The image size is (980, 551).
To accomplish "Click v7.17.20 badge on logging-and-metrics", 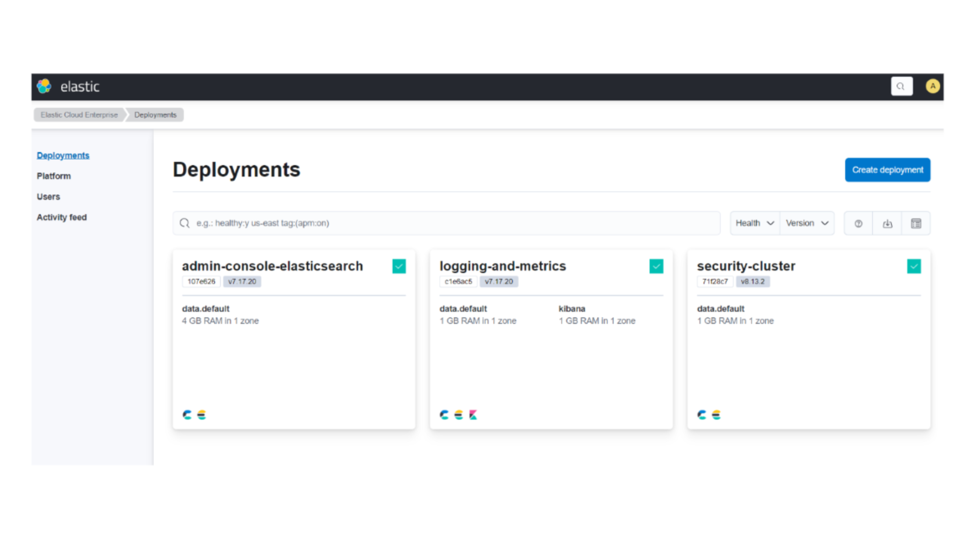I will [499, 281].
